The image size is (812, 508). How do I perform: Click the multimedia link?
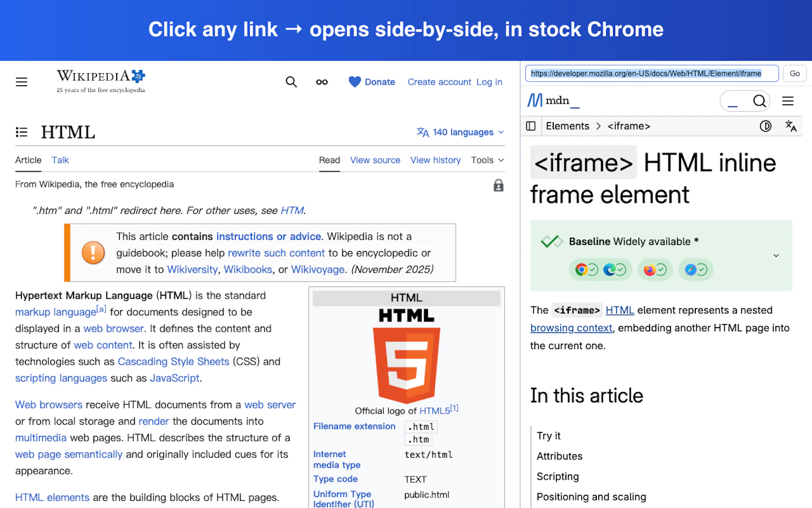click(x=41, y=438)
